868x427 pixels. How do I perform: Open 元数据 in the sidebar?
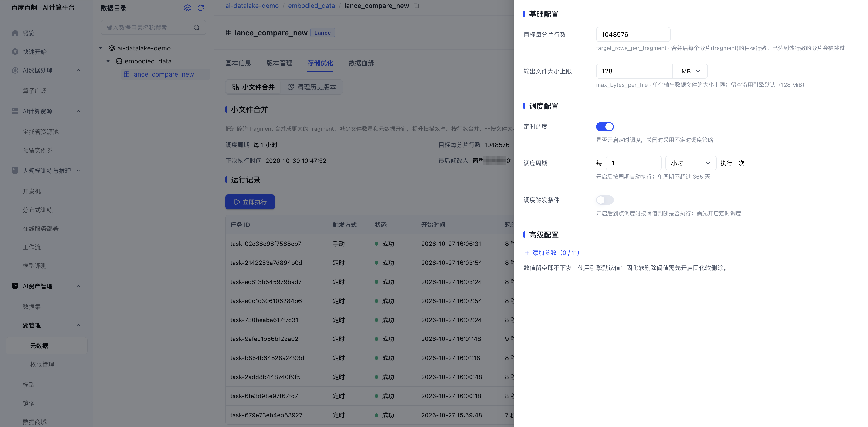coord(47,346)
